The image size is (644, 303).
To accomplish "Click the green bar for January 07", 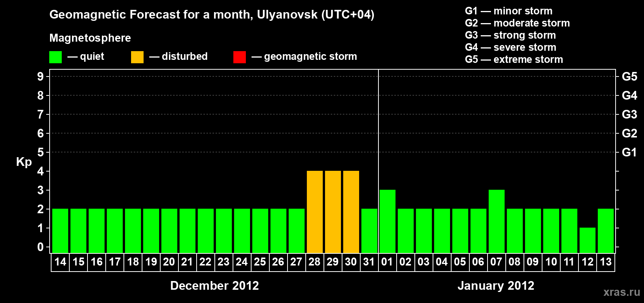I will [x=497, y=221].
